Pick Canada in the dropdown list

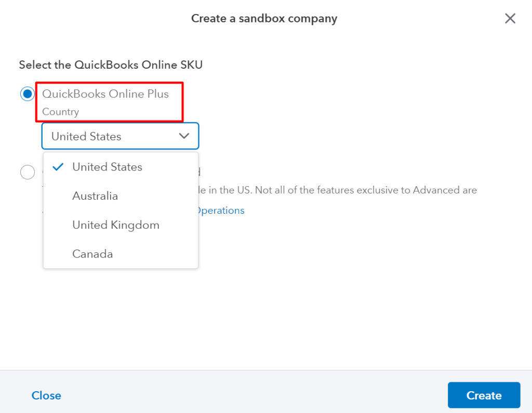tap(92, 254)
